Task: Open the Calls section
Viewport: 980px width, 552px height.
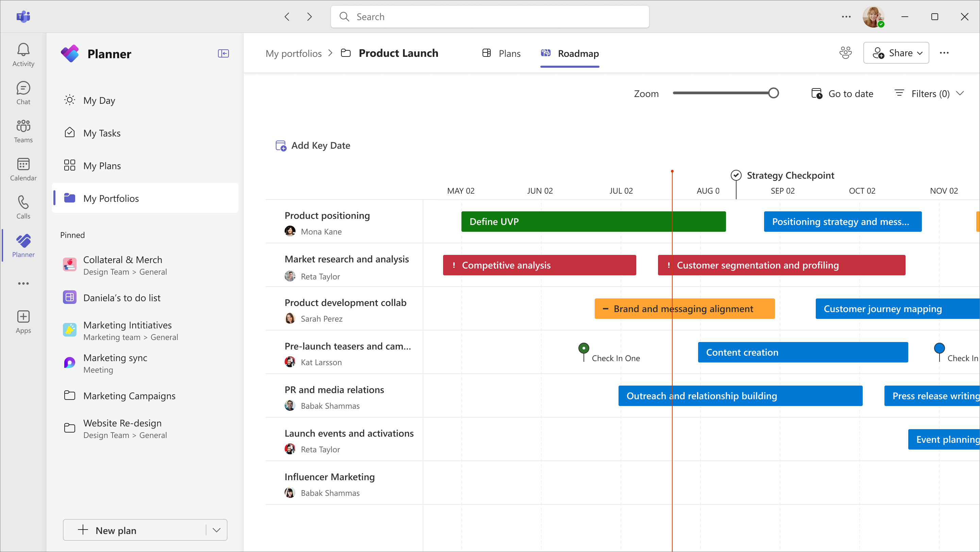Action: point(23,207)
